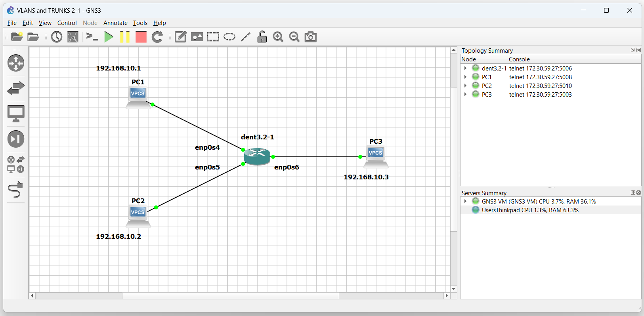Select PC1 VPCS device on canvas
This screenshot has width=644, height=316.
click(x=138, y=97)
